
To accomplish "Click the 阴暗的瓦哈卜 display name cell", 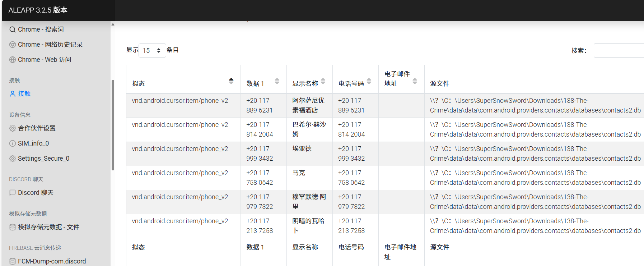I will (x=309, y=226).
